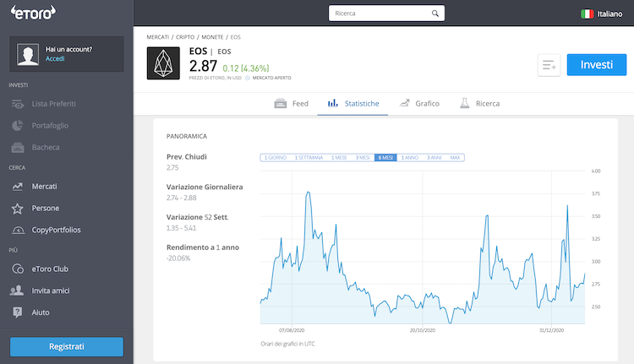
Task: Select the 3 MESI chart range
Action: (x=363, y=158)
